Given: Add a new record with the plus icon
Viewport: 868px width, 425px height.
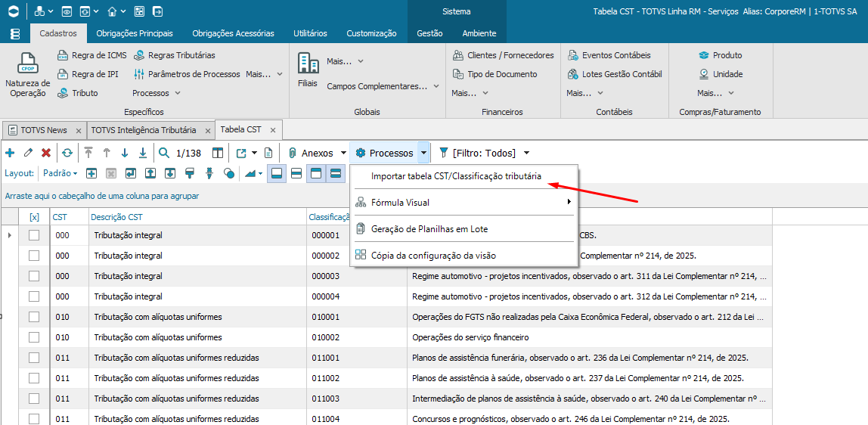Looking at the screenshot, I should pos(9,153).
